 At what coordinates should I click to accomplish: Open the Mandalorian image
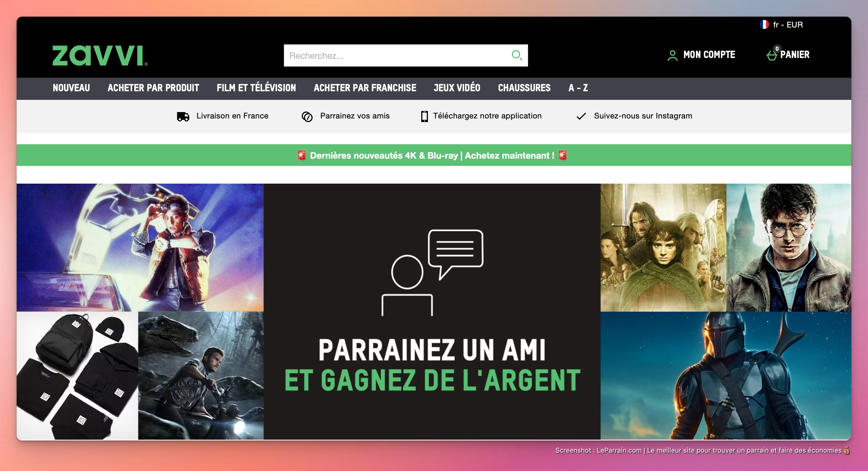pos(726,375)
